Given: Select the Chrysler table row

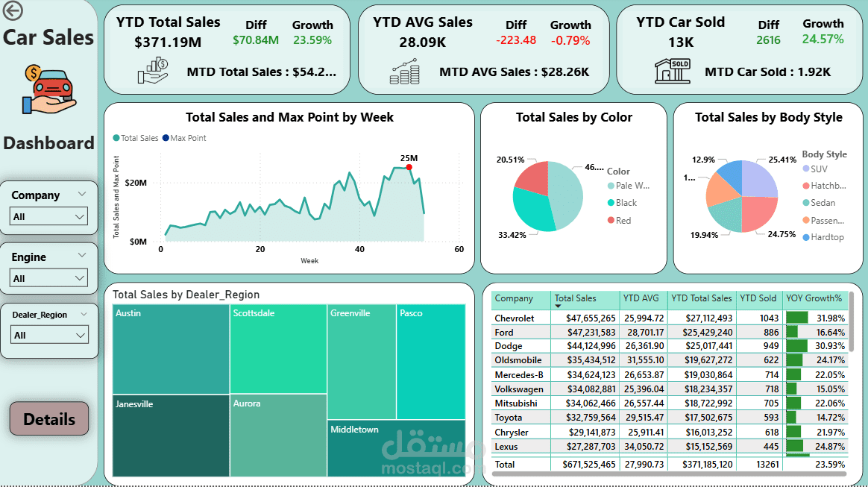Looking at the screenshot, I should 670,432.
